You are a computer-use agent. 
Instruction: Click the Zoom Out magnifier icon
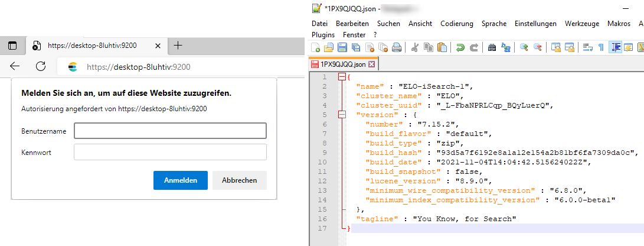(537, 48)
